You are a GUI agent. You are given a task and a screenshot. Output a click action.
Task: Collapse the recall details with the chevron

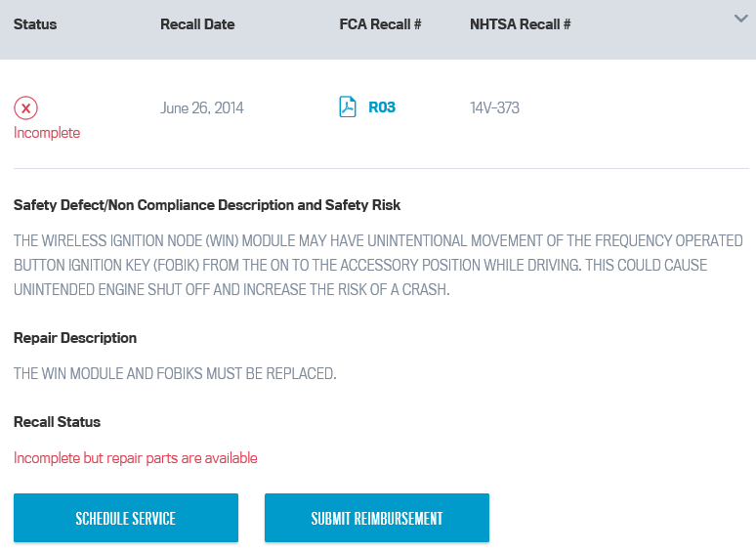click(740, 19)
